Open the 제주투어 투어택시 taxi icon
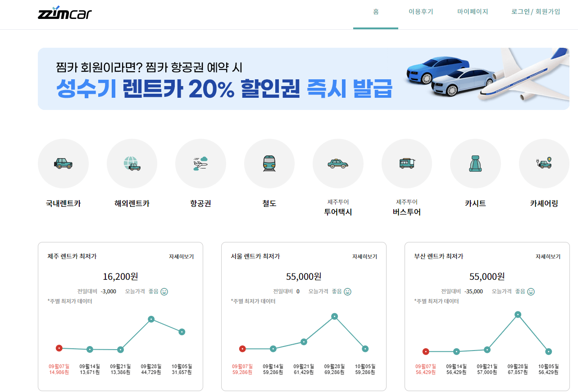Screen dimensions: 578x392 pyautogui.click(x=338, y=163)
